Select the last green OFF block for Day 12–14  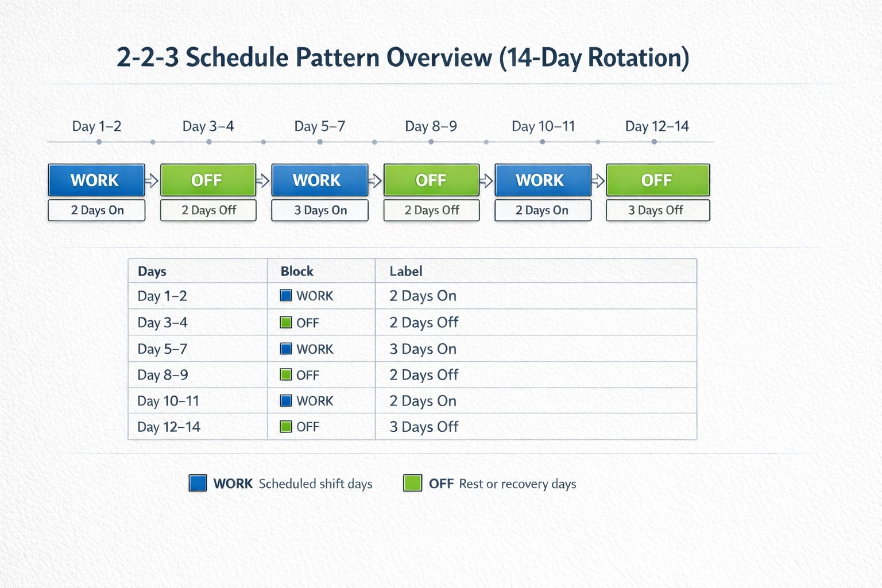coord(657,180)
